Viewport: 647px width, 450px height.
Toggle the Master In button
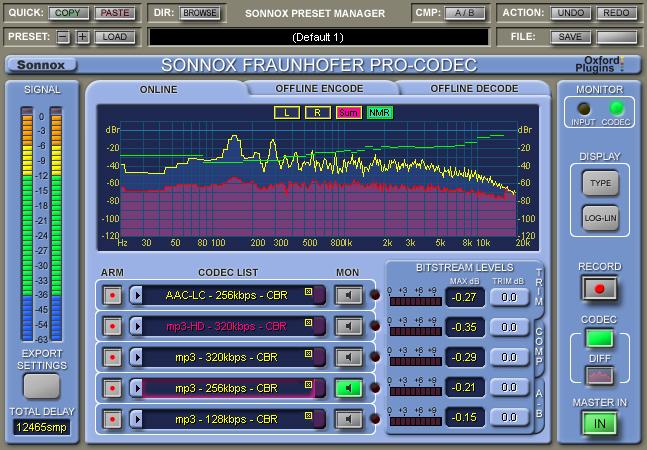599,423
